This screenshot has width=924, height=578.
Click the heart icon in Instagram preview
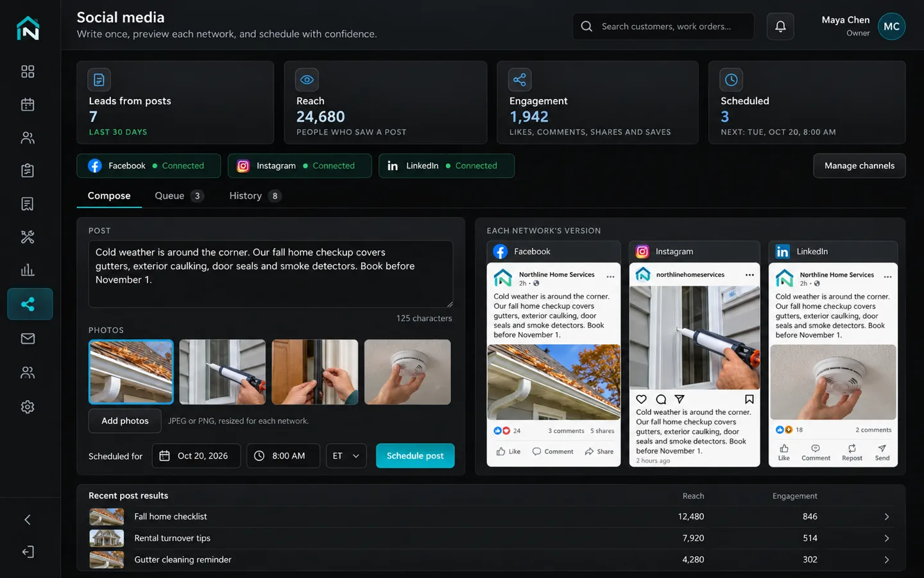(x=641, y=399)
